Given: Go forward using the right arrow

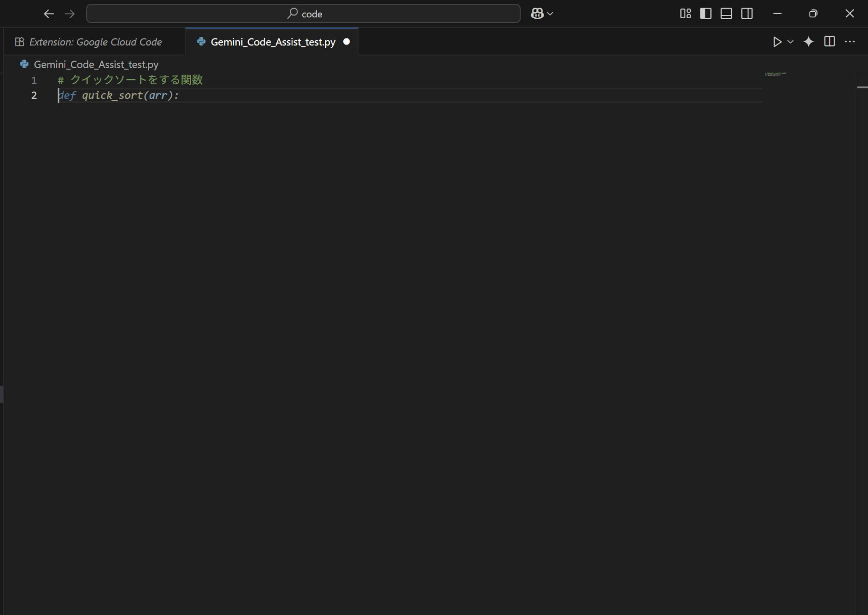Looking at the screenshot, I should pyautogui.click(x=70, y=14).
